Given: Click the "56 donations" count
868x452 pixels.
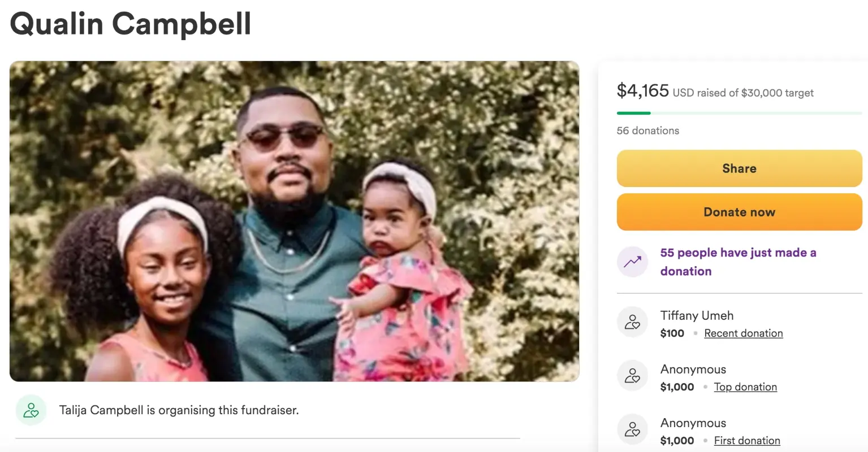Looking at the screenshot, I should [x=647, y=131].
